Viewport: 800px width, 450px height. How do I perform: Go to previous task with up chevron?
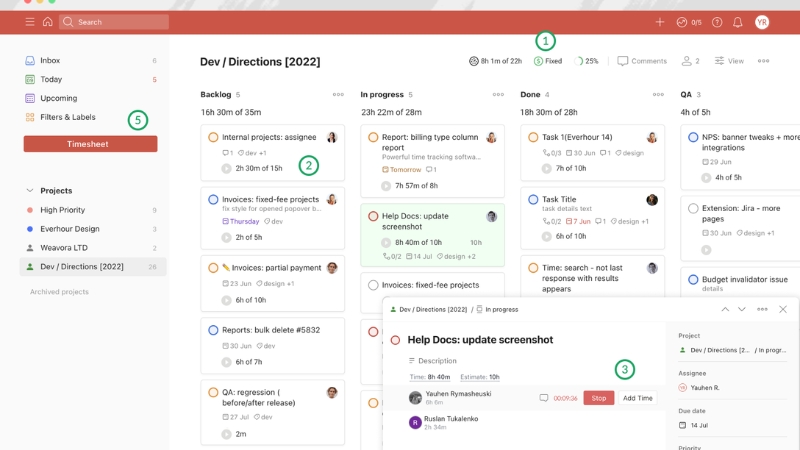click(x=725, y=309)
